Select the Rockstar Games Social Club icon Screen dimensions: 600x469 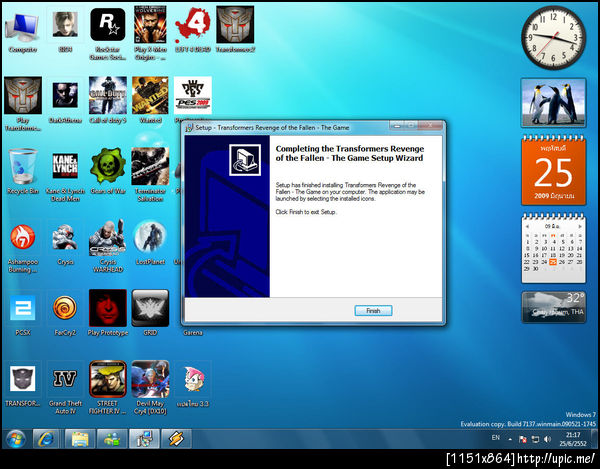108,34
